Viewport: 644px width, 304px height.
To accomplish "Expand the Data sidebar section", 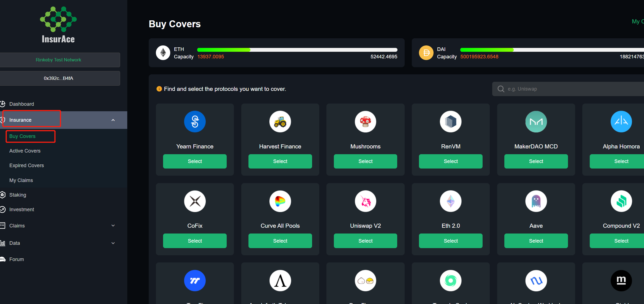I will tap(113, 243).
